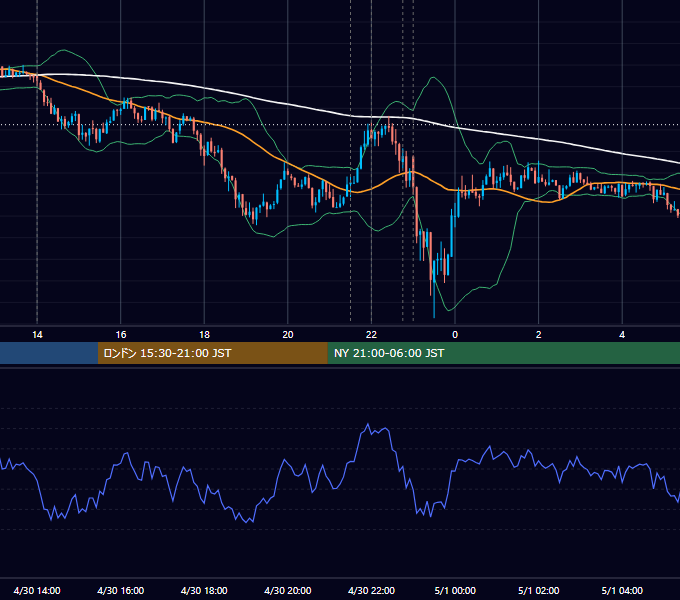This screenshot has width=680, height=600.
Task: Click the 2 hour axis label
Action: click(538, 335)
